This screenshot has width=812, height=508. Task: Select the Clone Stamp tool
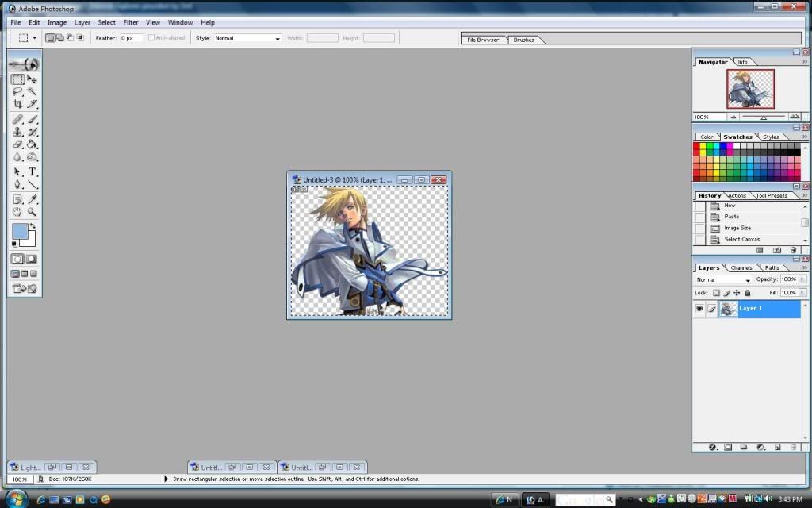pyautogui.click(x=17, y=133)
